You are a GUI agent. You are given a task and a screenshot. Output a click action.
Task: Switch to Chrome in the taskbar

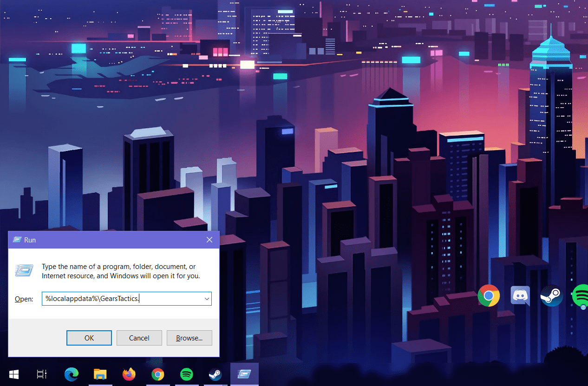pos(158,374)
